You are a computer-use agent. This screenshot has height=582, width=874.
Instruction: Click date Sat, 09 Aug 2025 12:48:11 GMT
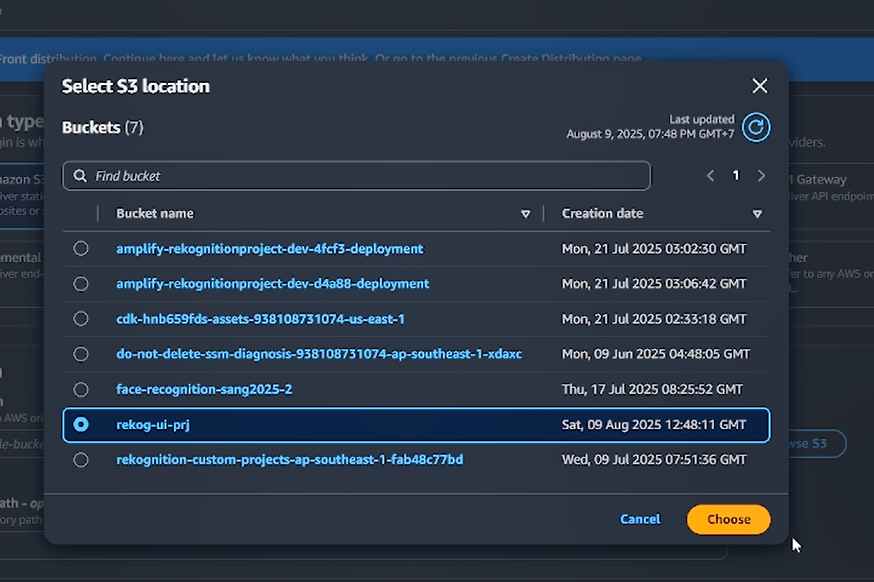pyautogui.click(x=654, y=425)
